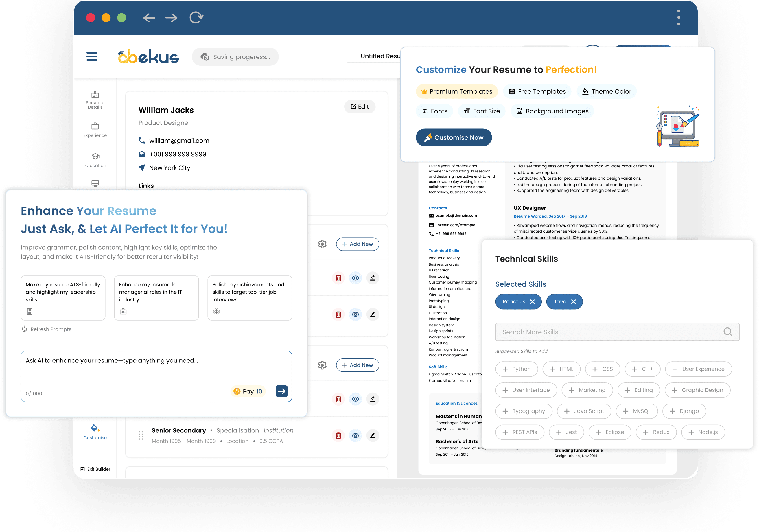Grab the drag handle of Senior Secondary row

(x=141, y=435)
